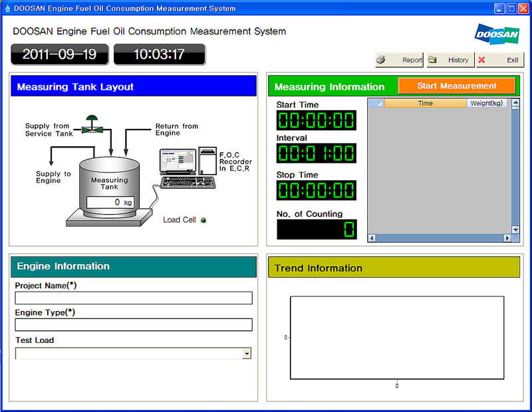532x412 pixels.
Task: Open the History view
Action: 451,60
